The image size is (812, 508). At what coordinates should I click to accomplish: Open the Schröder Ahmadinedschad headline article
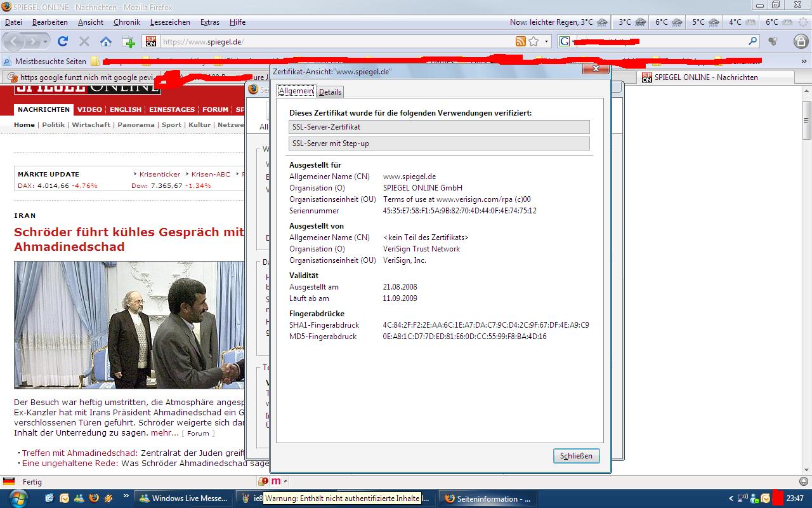[129, 239]
